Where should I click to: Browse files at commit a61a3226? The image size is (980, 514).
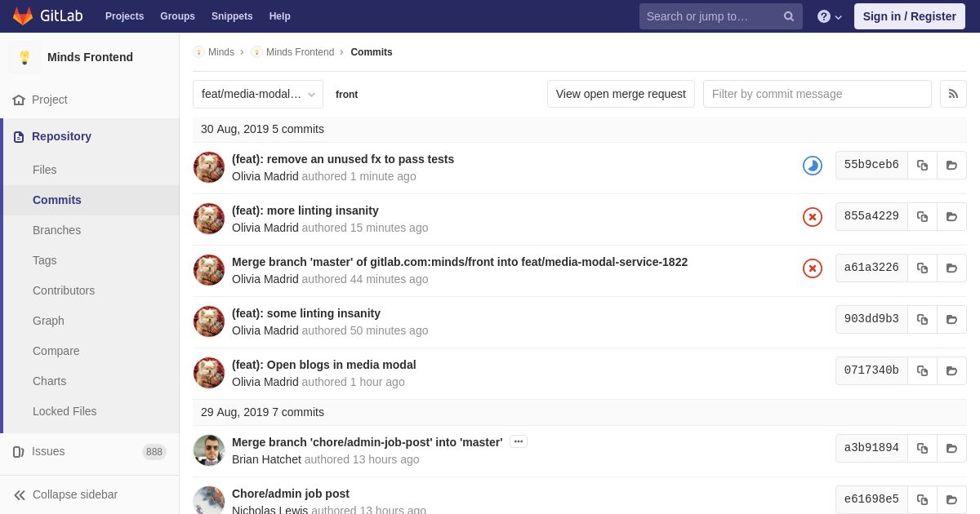coord(951,268)
